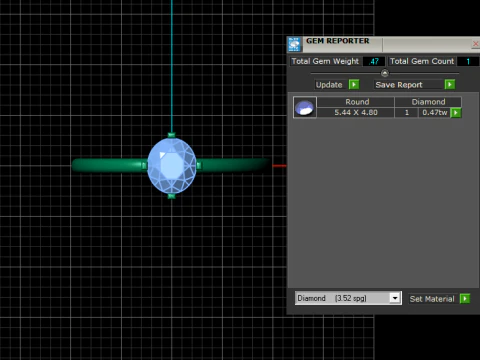Click the quantity cell showing 1 in gem row
480x360 pixels.
click(407, 113)
